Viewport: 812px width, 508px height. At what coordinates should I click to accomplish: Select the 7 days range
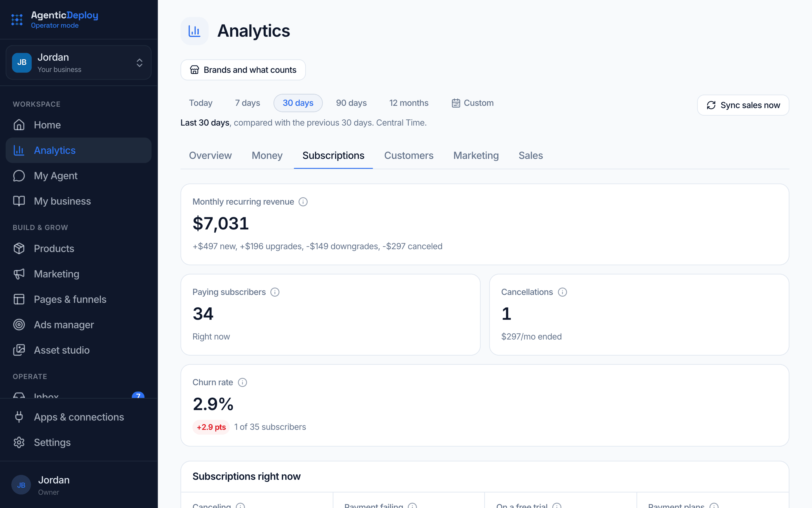[247, 103]
